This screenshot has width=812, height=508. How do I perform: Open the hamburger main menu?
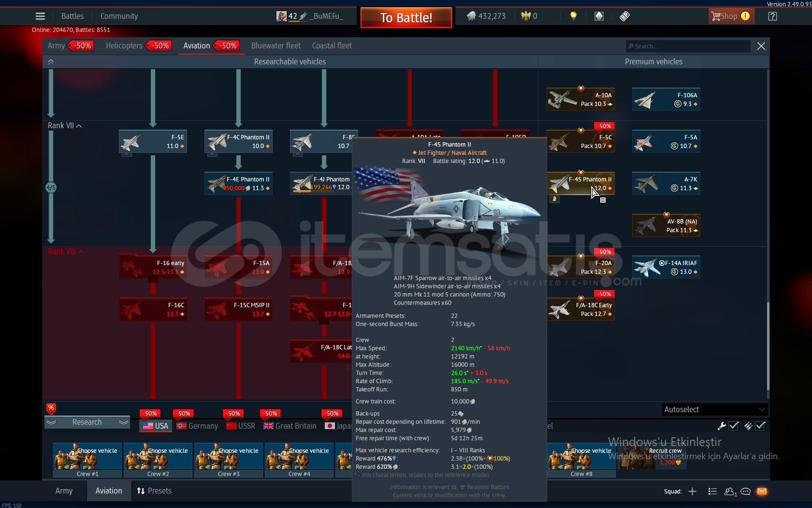[40, 16]
